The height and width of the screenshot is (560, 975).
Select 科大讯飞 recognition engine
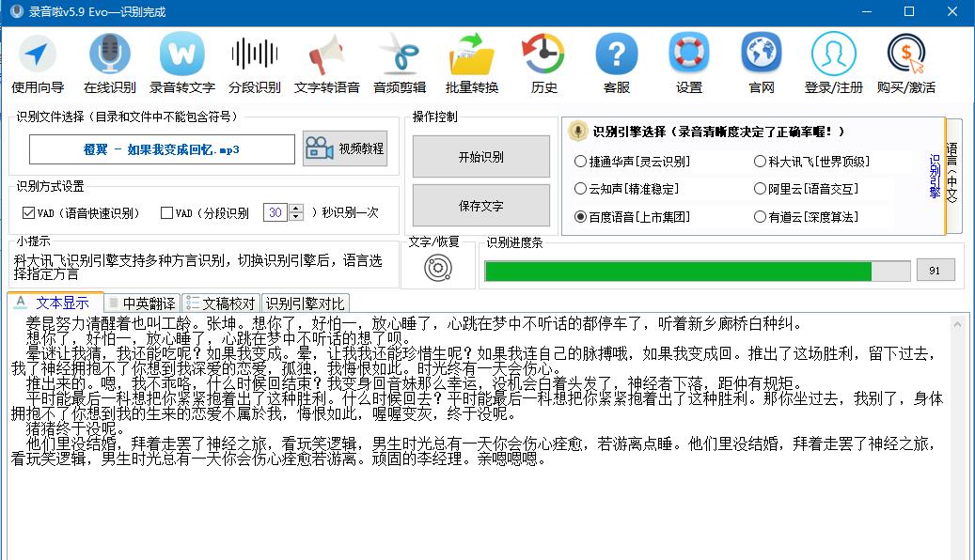(760, 162)
